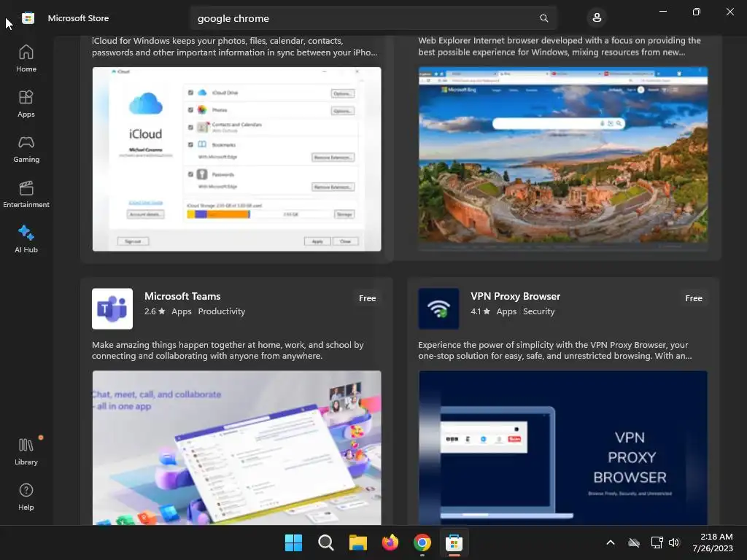Open Windows Search from the taskbar

[x=326, y=542]
